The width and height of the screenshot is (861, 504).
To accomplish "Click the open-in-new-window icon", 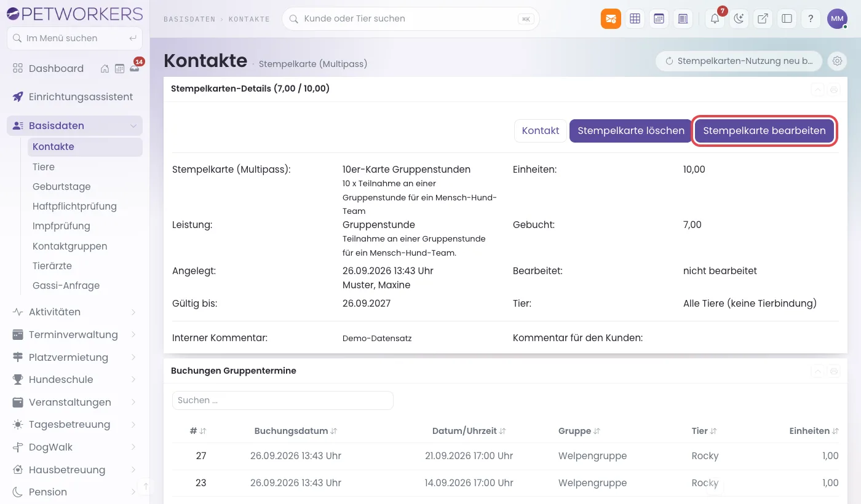I will pos(763,18).
